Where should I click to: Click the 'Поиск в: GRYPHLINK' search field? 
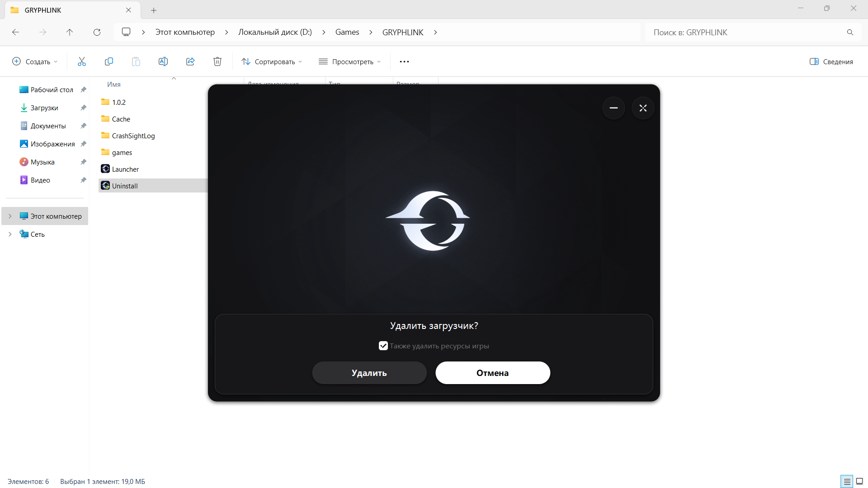tap(746, 32)
